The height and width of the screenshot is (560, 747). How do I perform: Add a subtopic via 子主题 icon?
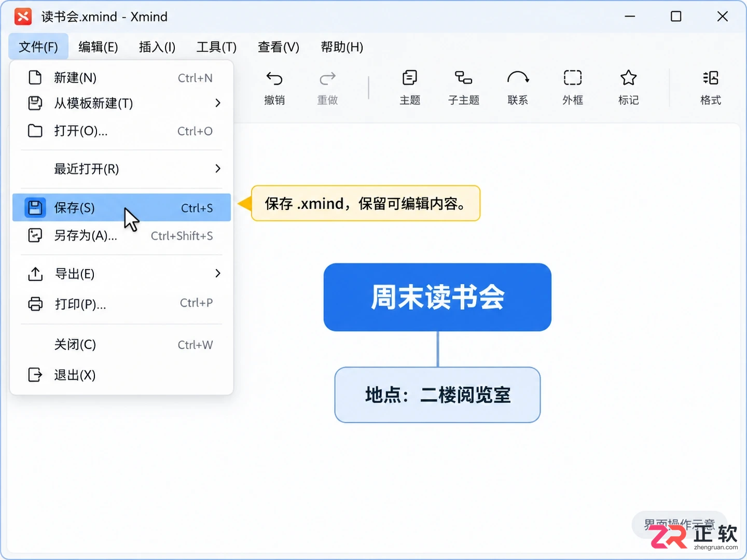pyautogui.click(x=464, y=78)
